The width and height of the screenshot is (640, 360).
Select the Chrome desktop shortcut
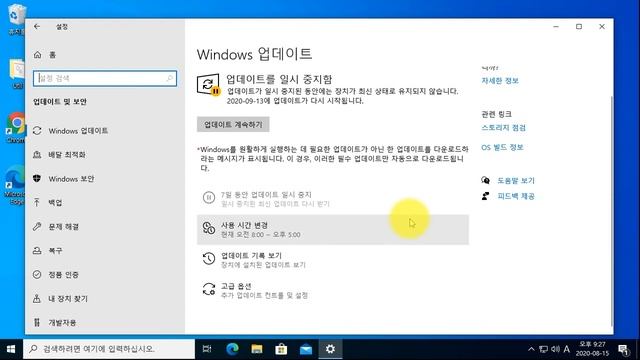pos(16,127)
